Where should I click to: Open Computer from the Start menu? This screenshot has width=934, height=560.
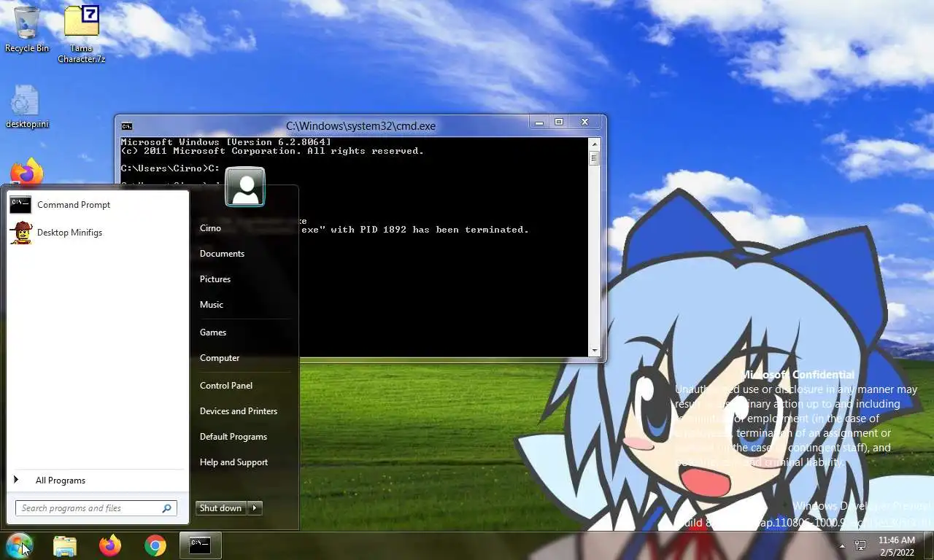[220, 358]
